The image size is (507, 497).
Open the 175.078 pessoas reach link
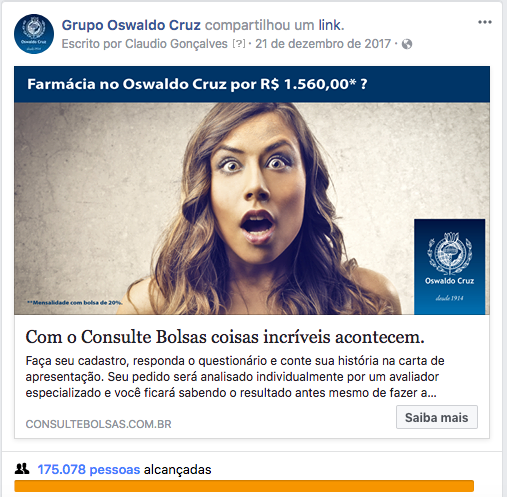click(x=89, y=469)
